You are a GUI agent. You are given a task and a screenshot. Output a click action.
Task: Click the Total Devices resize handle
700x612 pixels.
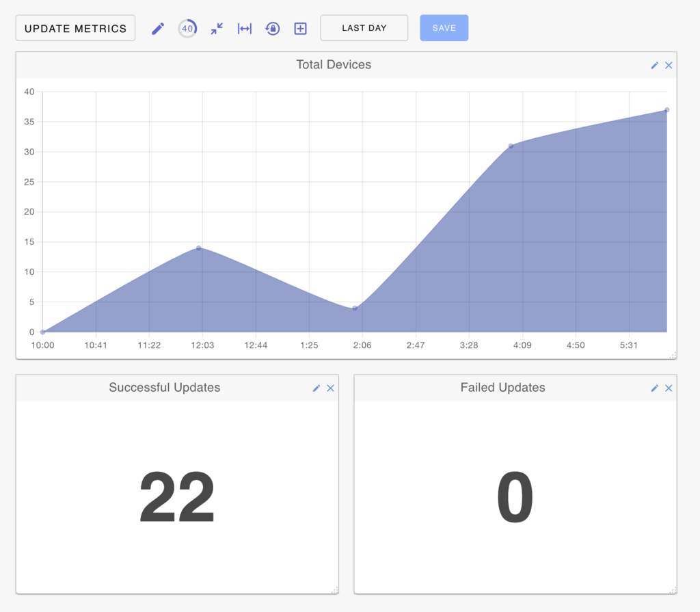coord(673,355)
